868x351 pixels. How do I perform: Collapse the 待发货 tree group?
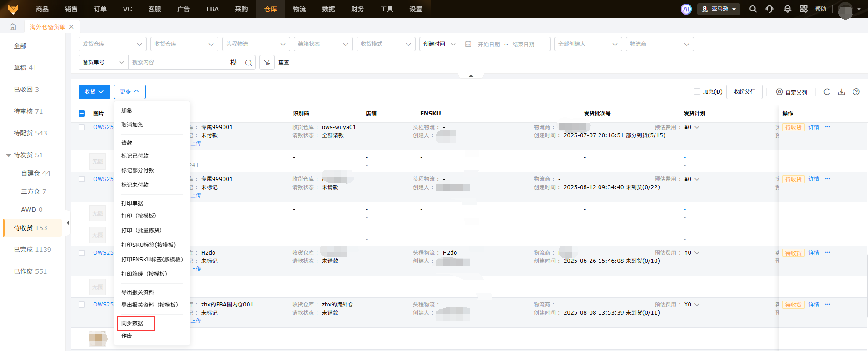[x=8, y=155]
